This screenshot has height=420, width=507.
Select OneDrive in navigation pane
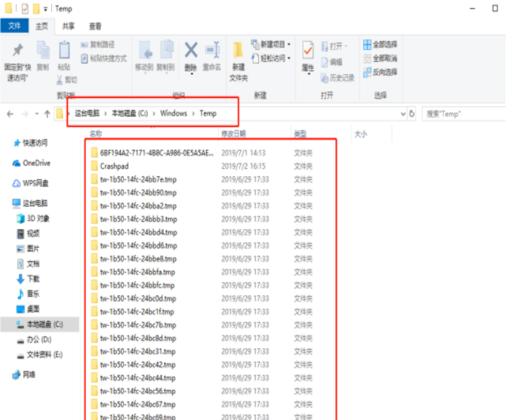tap(32, 163)
